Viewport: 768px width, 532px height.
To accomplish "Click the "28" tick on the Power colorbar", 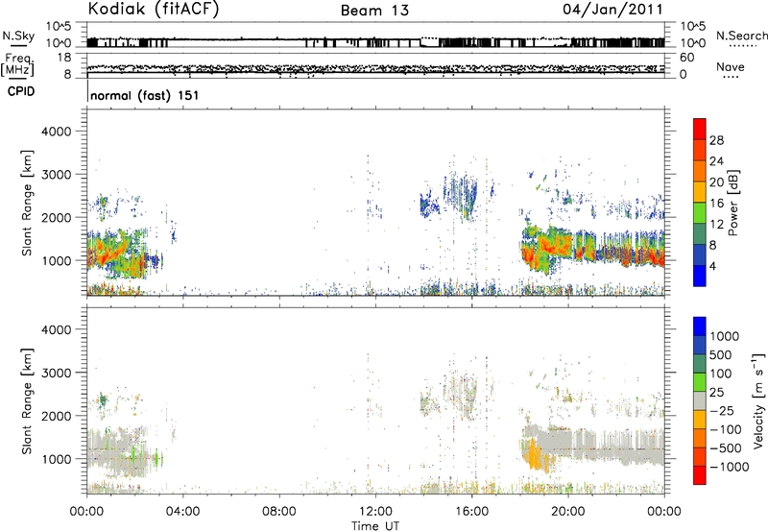I will pos(716,140).
